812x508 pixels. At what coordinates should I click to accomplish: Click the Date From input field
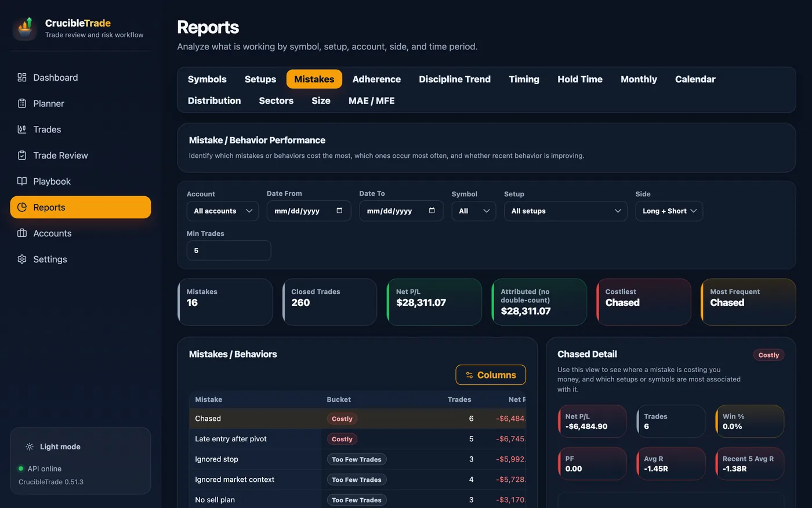[x=309, y=211]
